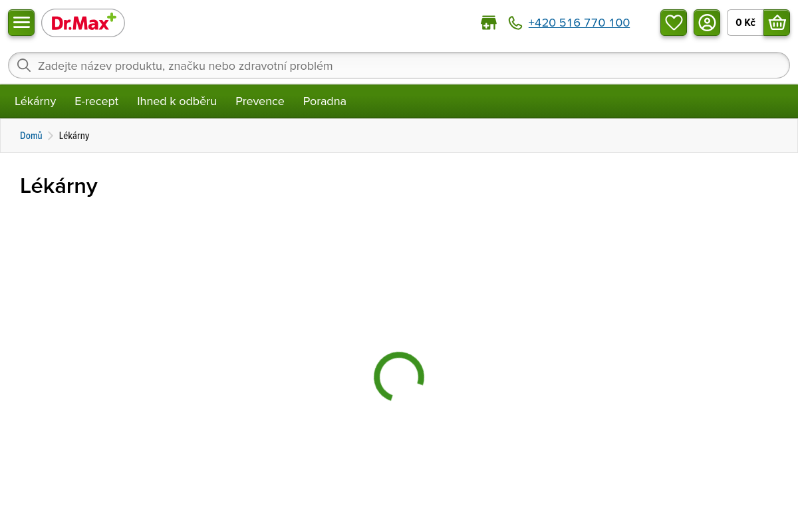Click the magnifier search icon

[x=24, y=65]
